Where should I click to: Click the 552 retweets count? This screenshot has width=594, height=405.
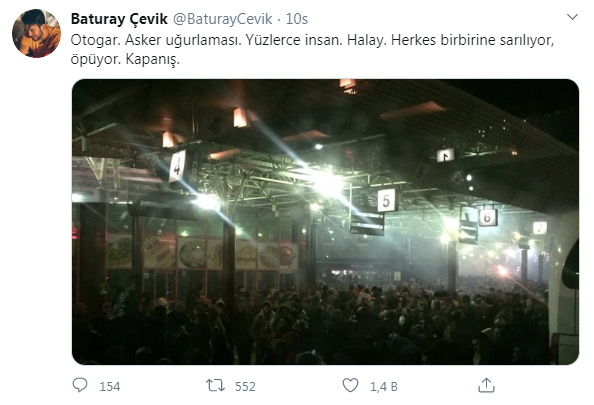pyautogui.click(x=245, y=386)
